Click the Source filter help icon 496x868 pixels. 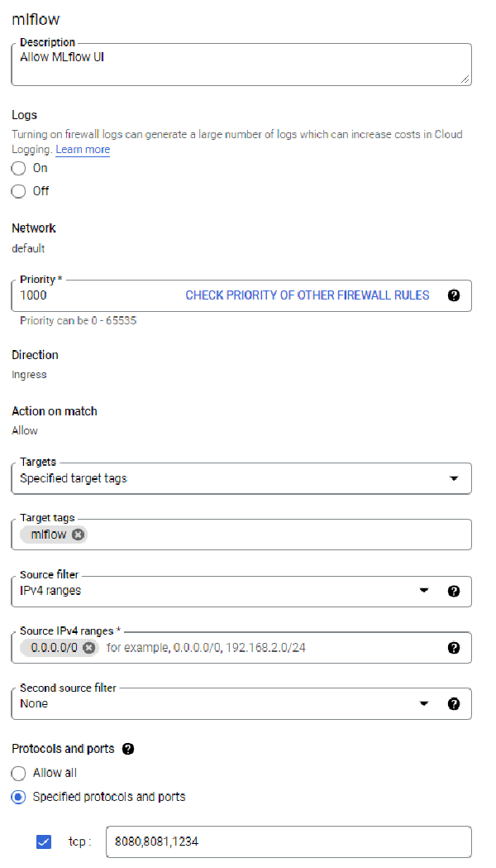pyautogui.click(x=454, y=591)
